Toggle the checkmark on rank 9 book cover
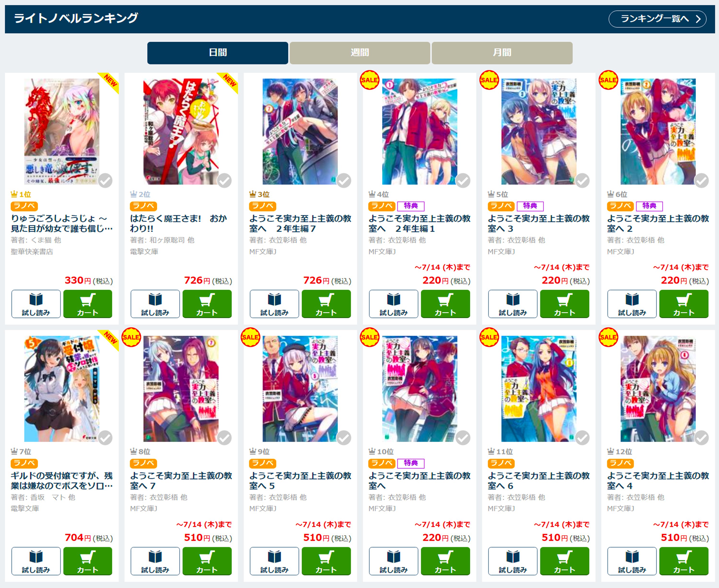 click(x=344, y=438)
